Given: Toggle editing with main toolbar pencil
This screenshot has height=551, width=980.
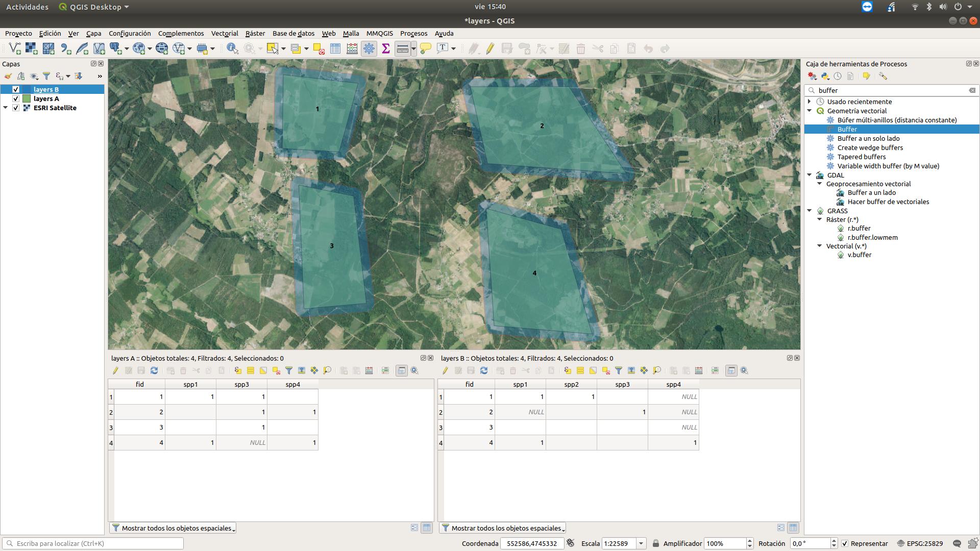Looking at the screenshot, I should (490, 48).
